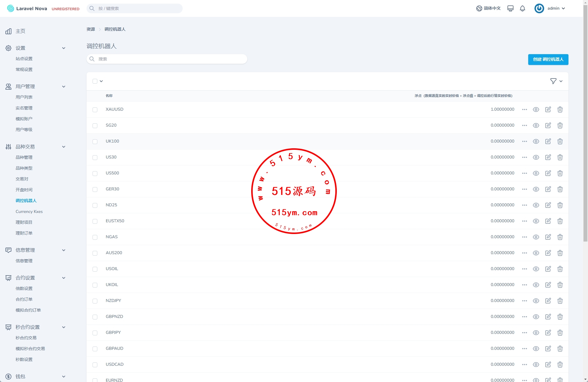Screen dimensions: 588x382
Task: Open 品种管理 in the sidebar
Action: click(x=24, y=157)
